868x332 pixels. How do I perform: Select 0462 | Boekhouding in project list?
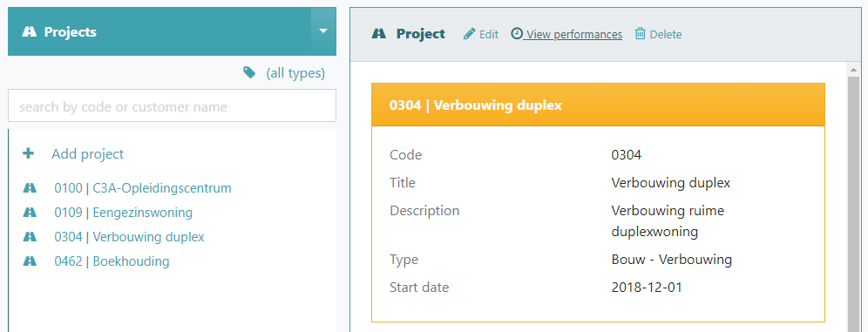coord(112,261)
